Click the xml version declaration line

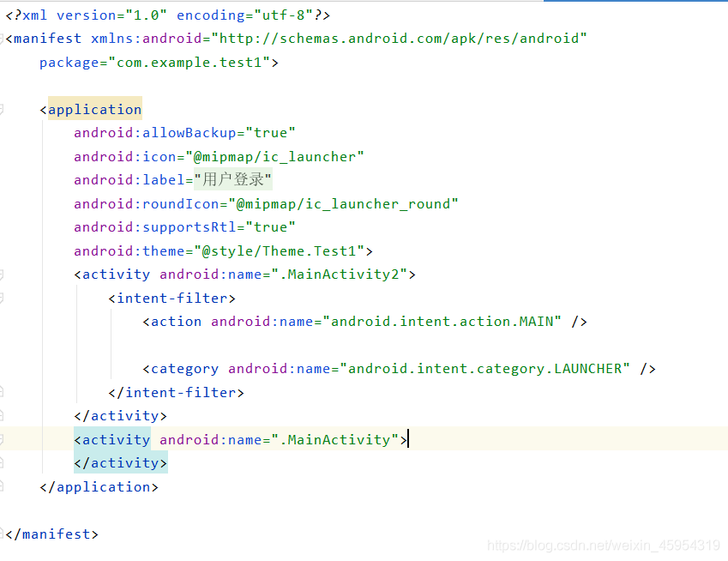click(x=167, y=15)
